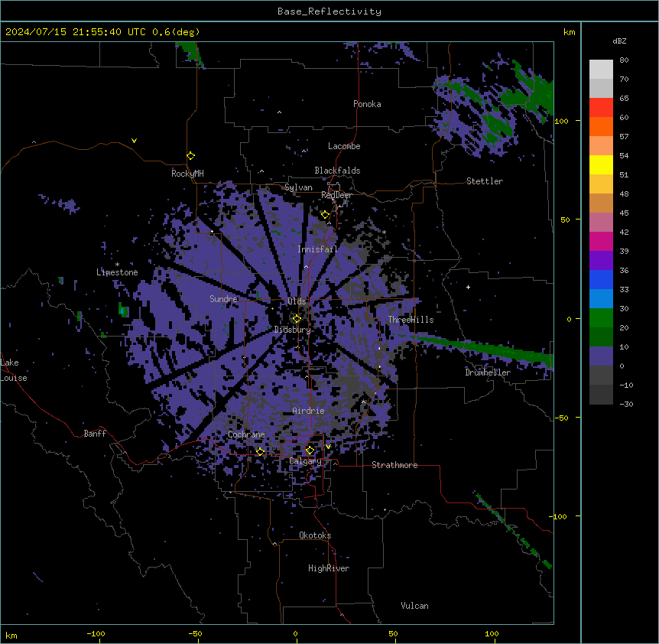659x644 pixels.
Task: Pick the orange 57-60 dBZ legend swatch
Action: point(601,126)
